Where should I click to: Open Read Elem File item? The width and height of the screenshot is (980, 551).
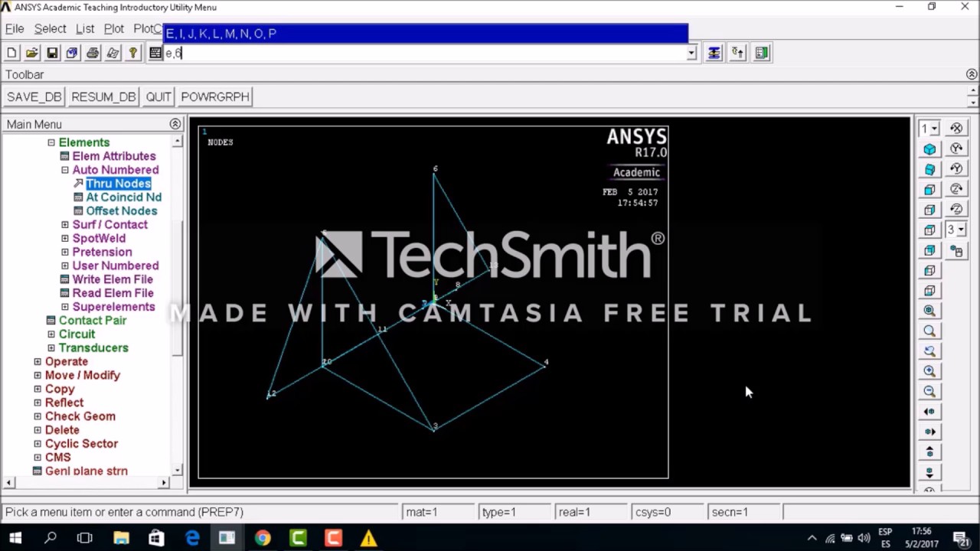[113, 293]
